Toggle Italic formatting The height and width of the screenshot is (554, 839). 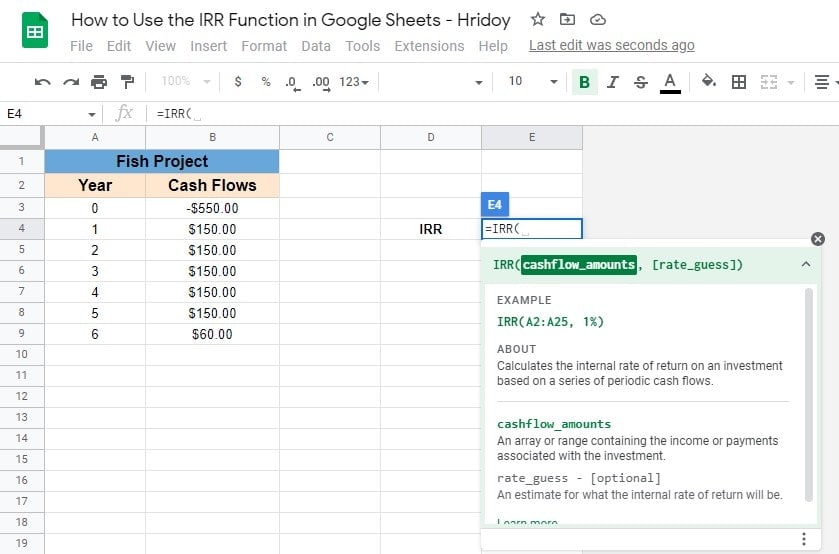pyautogui.click(x=613, y=82)
